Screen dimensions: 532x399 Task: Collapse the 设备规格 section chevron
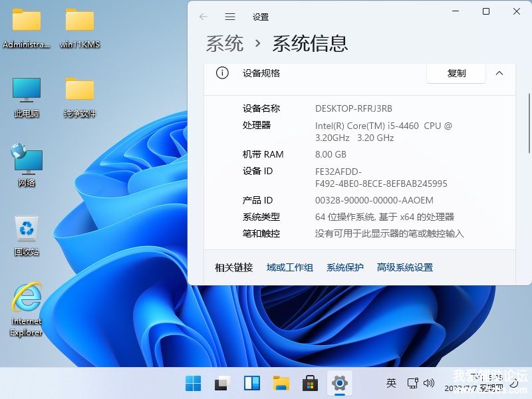(x=499, y=73)
